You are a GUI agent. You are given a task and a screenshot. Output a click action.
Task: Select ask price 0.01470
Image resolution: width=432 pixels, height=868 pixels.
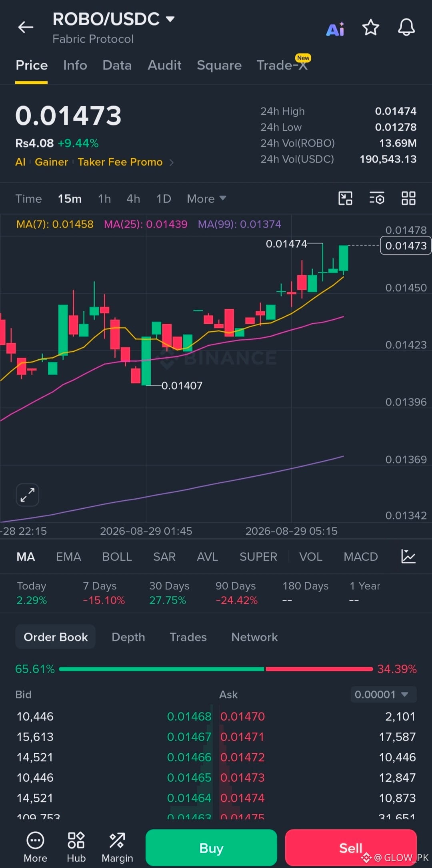click(242, 717)
